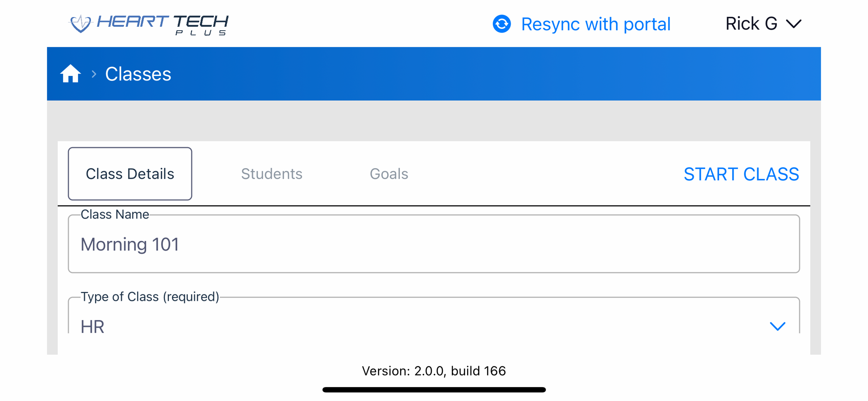The image size is (868, 401).
Task: Focus the Class Name field containing Morning 101
Action: pos(434,244)
